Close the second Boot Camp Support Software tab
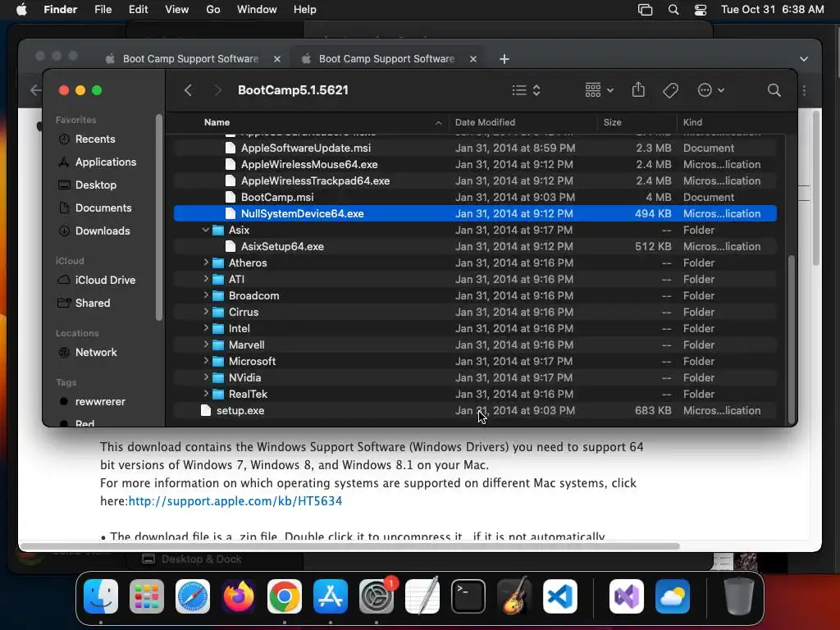840x630 pixels. 473,59
